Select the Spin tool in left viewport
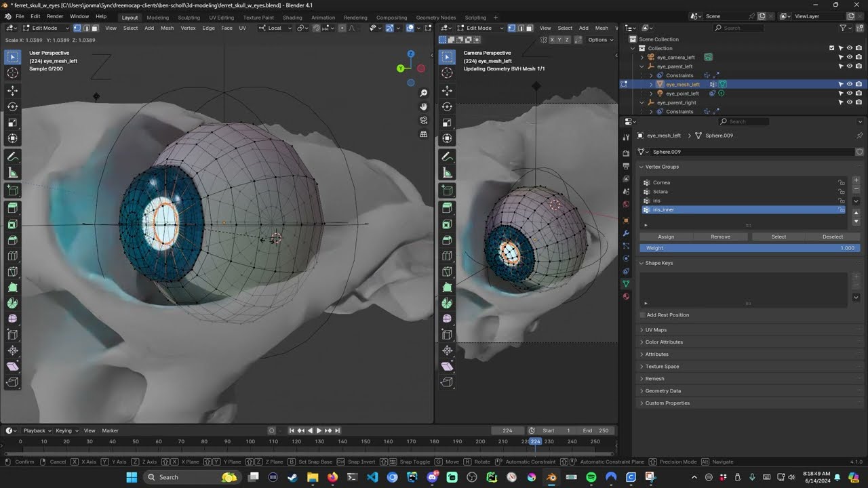 pos(13,304)
